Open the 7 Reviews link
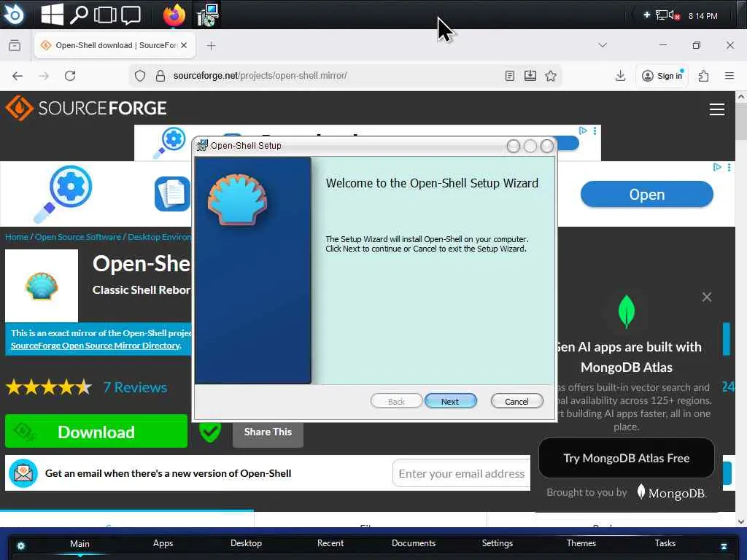Viewport: 747px width, 560px height. click(135, 387)
